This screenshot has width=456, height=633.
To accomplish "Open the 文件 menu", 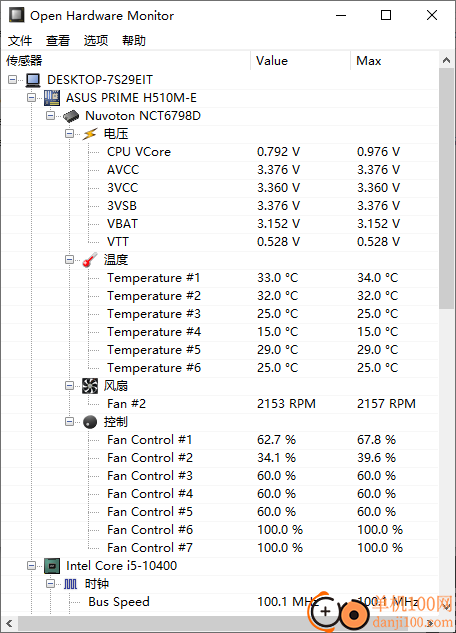I will tap(20, 40).
